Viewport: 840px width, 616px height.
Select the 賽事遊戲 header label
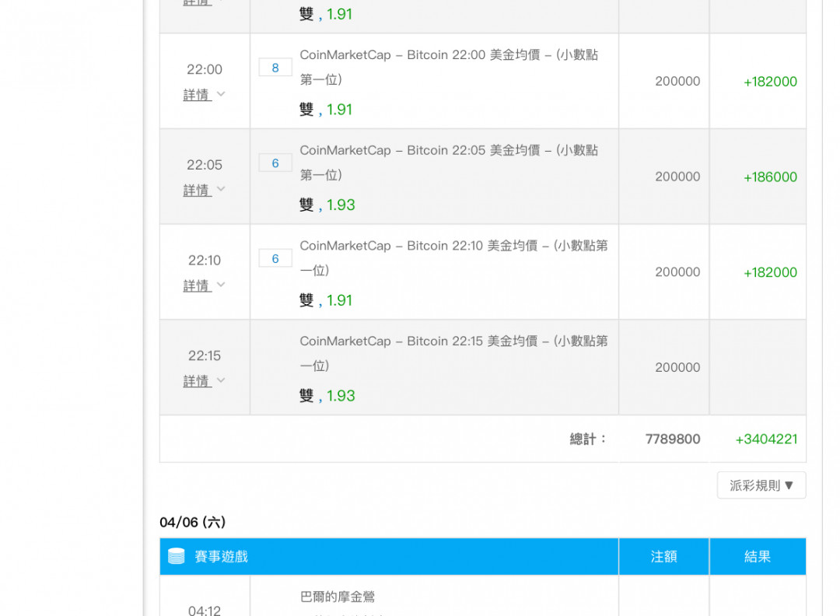coord(221,557)
